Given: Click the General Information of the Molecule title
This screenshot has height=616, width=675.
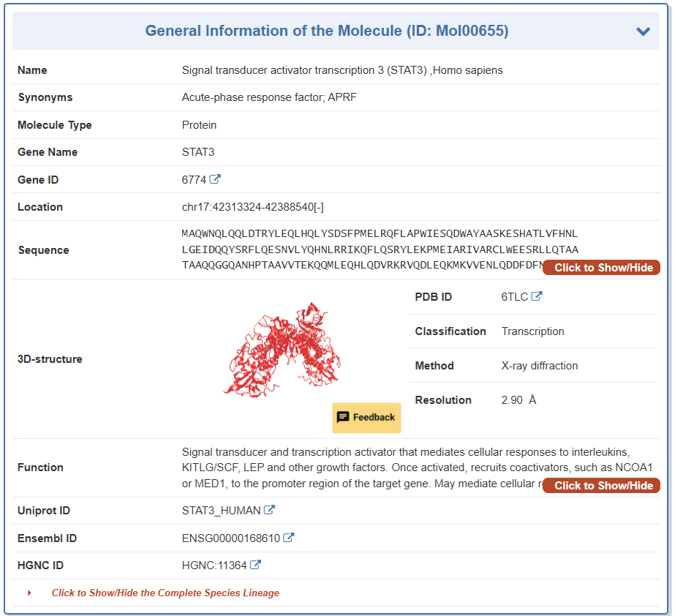Looking at the screenshot, I should [326, 31].
